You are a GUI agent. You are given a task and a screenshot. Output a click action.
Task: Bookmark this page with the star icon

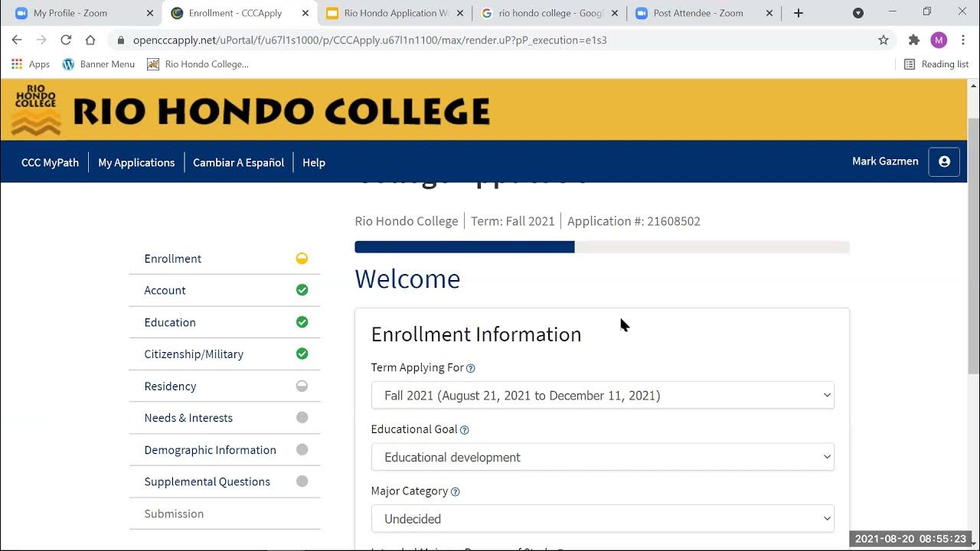point(884,40)
